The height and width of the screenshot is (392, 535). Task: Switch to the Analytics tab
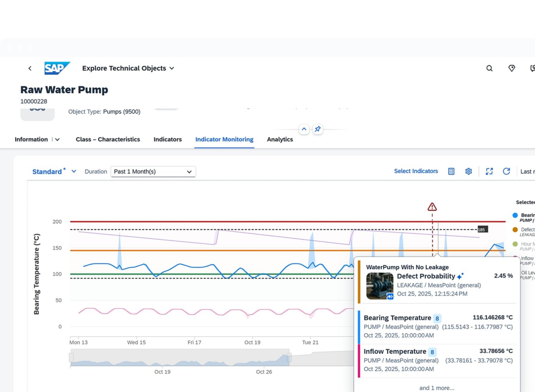(x=280, y=139)
